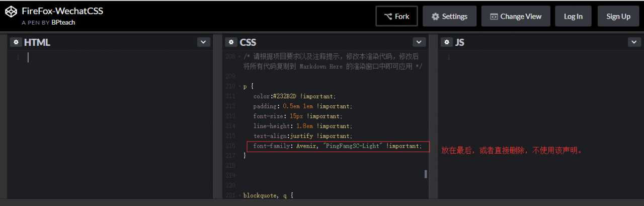Collapse the comment fold arrow at line 208
The height and width of the screenshot is (206, 644).
(240, 57)
